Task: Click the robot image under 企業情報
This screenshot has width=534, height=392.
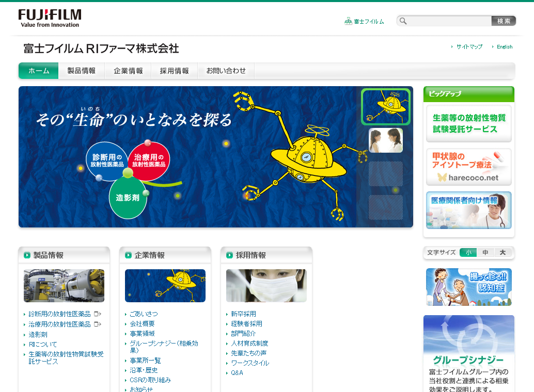Action: point(165,286)
